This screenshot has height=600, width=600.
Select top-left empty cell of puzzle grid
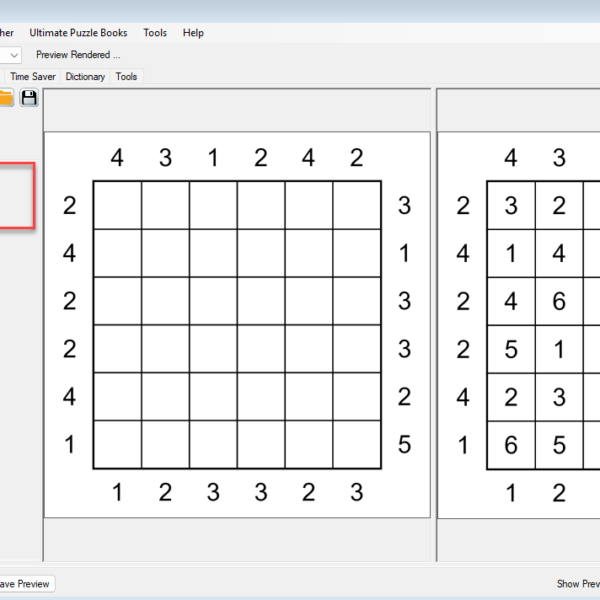(x=117, y=205)
